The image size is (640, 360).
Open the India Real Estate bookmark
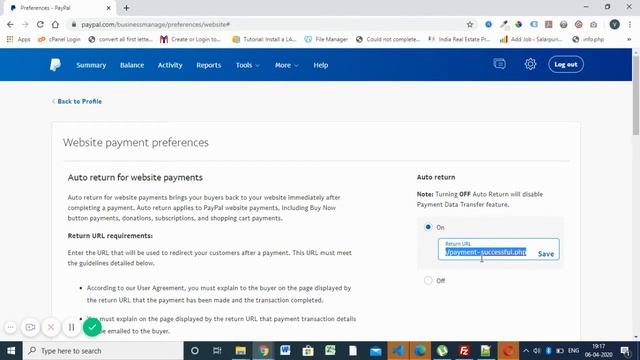coord(459,39)
